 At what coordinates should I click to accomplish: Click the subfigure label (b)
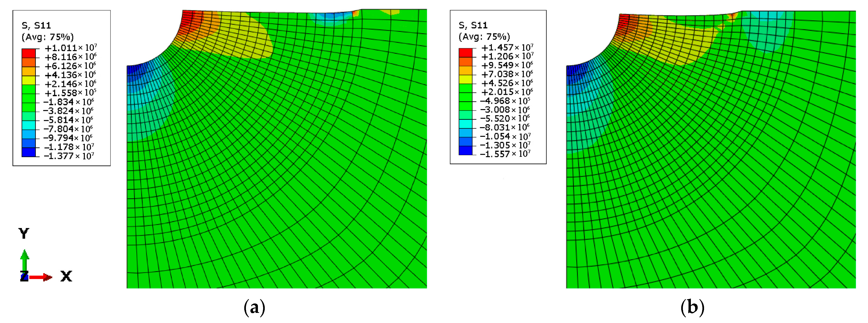pos(693,307)
